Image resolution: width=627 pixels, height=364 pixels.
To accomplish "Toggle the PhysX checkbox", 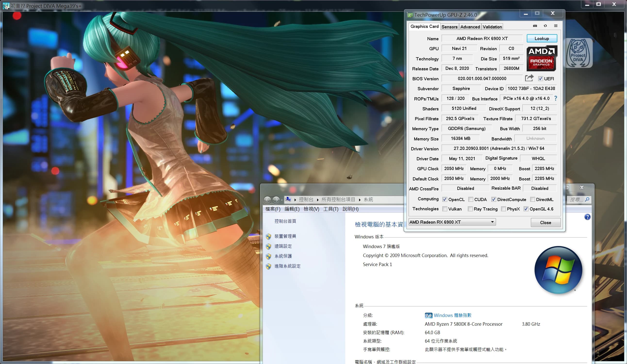I will coord(503,209).
